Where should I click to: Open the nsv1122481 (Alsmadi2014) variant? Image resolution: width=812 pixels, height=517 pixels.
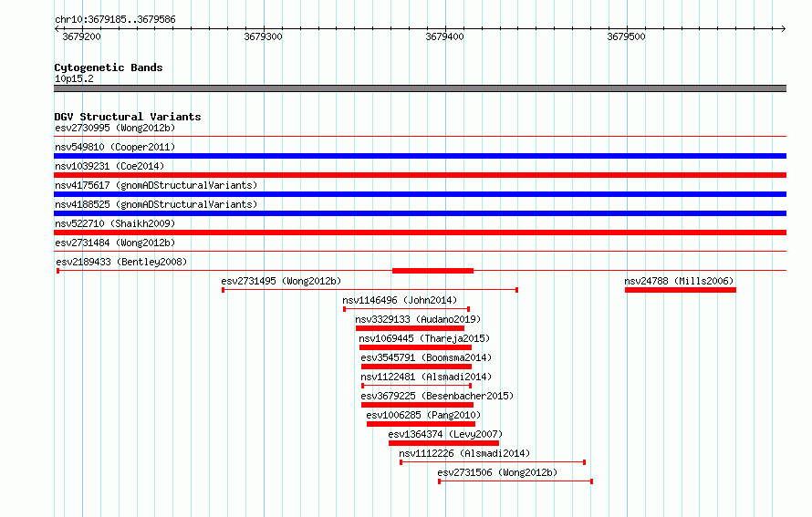[x=426, y=377]
